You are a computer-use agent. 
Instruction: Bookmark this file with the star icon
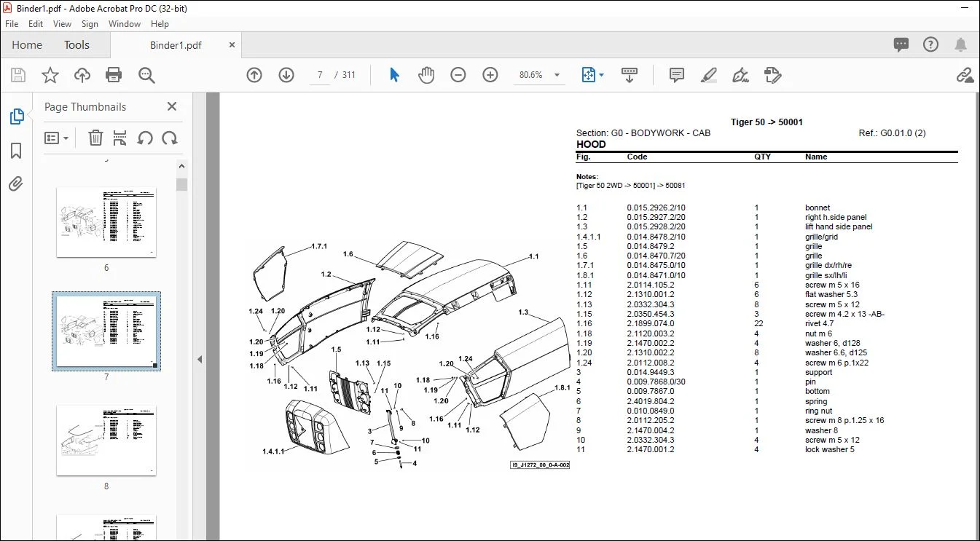coord(50,75)
